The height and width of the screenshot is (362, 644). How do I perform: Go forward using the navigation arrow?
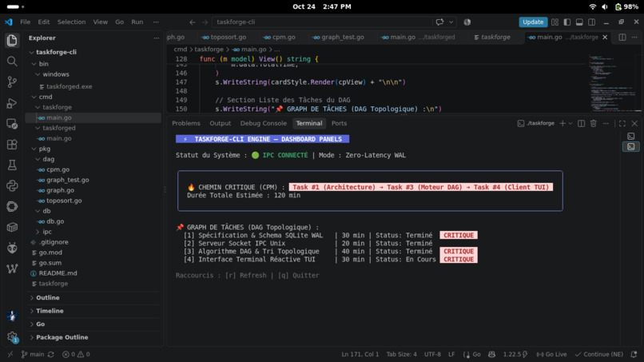(x=205, y=22)
